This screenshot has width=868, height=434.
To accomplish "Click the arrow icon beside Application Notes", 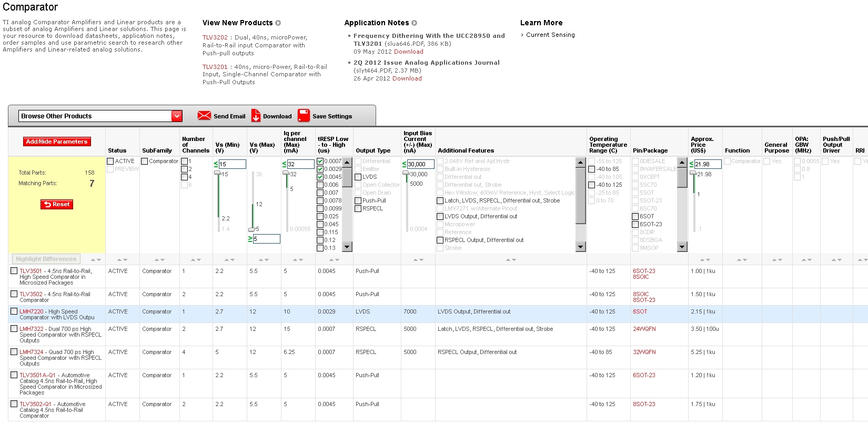I will click(415, 23).
